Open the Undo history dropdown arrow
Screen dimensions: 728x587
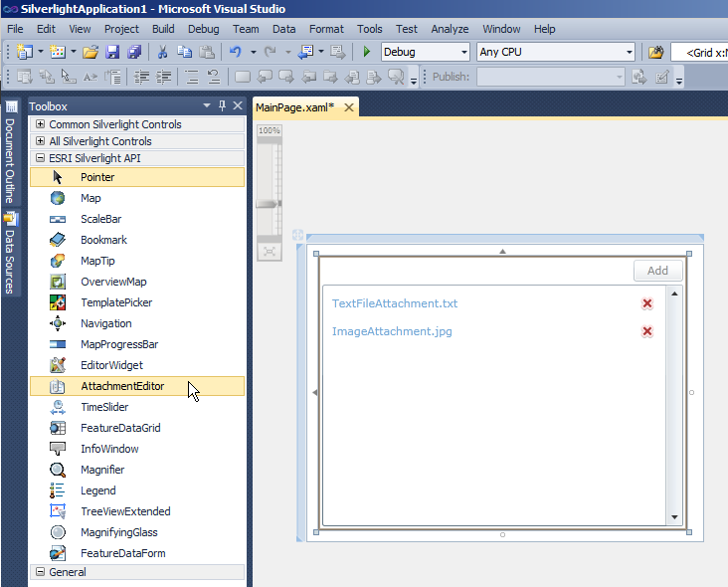[x=253, y=52]
